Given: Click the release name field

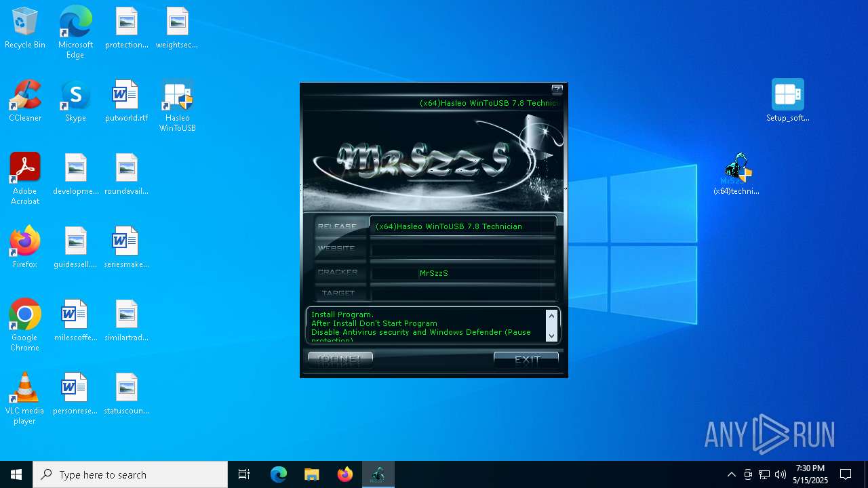Looking at the screenshot, I should click(x=463, y=226).
